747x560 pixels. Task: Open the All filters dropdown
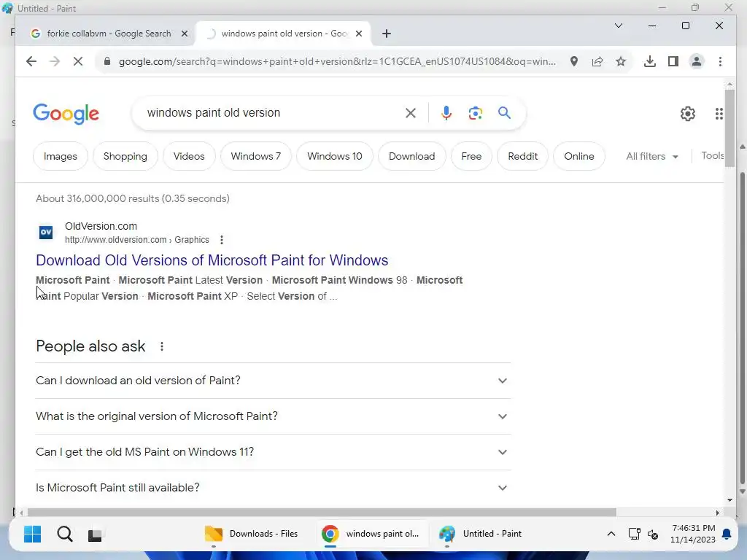click(651, 156)
